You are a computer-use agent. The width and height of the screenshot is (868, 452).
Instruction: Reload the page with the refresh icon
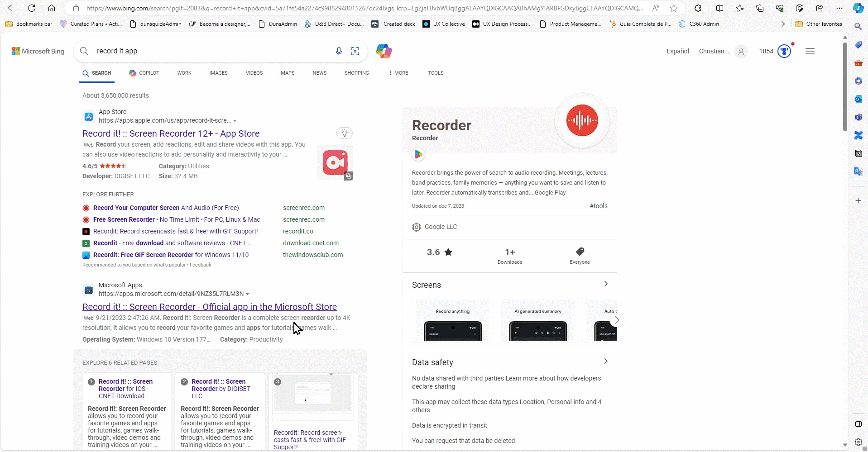tap(32, 8)
